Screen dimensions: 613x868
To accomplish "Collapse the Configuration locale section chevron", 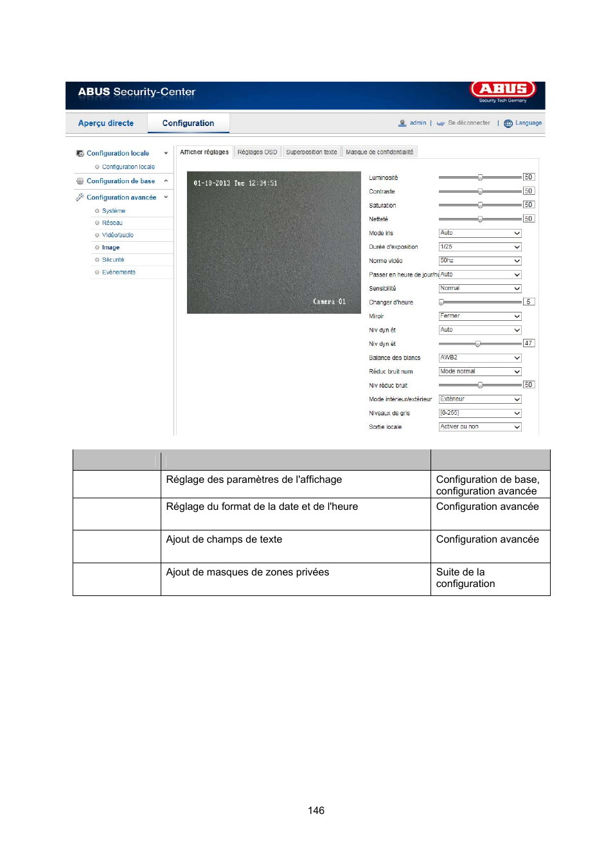I will tap(166, 153).
